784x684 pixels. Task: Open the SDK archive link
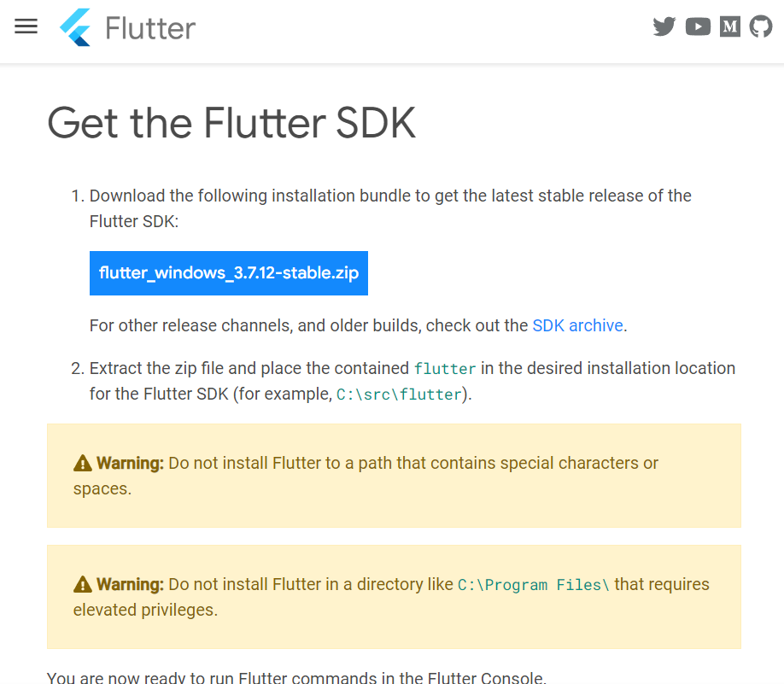pyautogui.click(x=577, y=325)
